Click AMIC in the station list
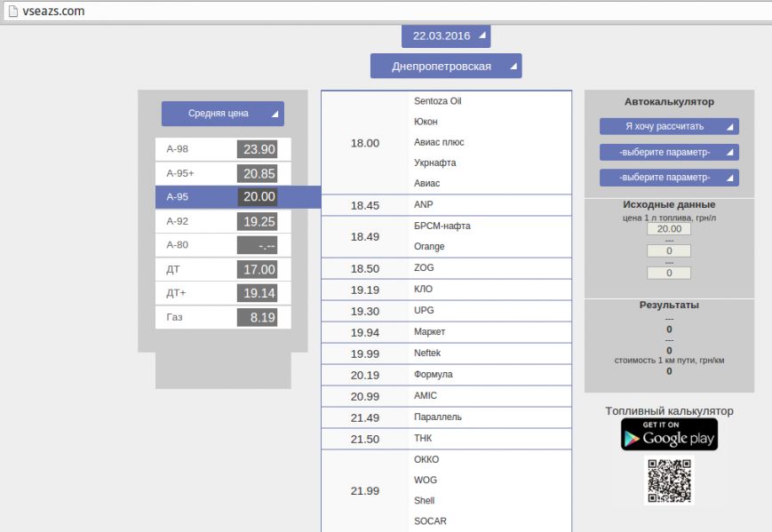Screen dimensions: 772x532 [x=426, y=396]
